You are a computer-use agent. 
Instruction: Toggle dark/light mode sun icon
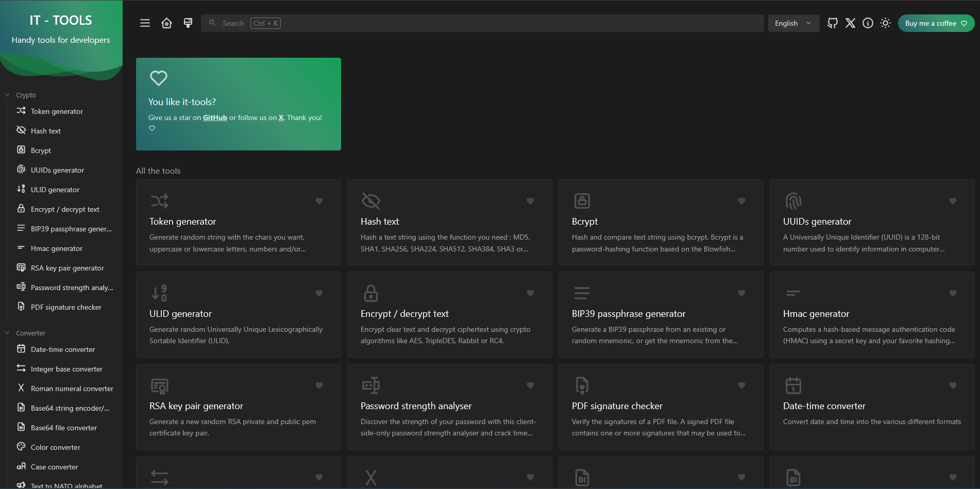click(x=885, y=23)
